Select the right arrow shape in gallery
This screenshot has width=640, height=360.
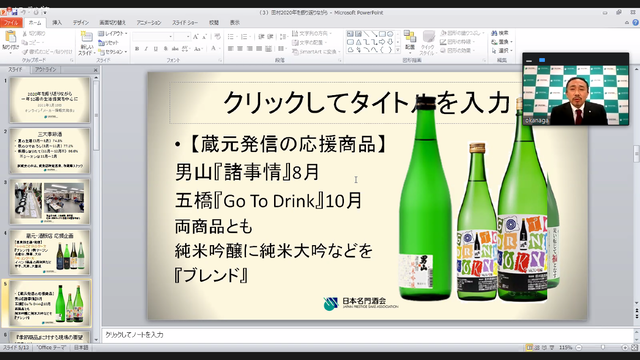click(382, 42)
